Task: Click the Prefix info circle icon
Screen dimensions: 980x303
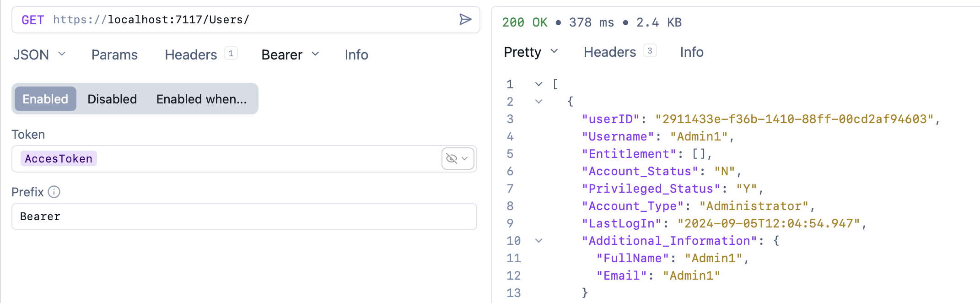Action: click(x=54, y=192)
